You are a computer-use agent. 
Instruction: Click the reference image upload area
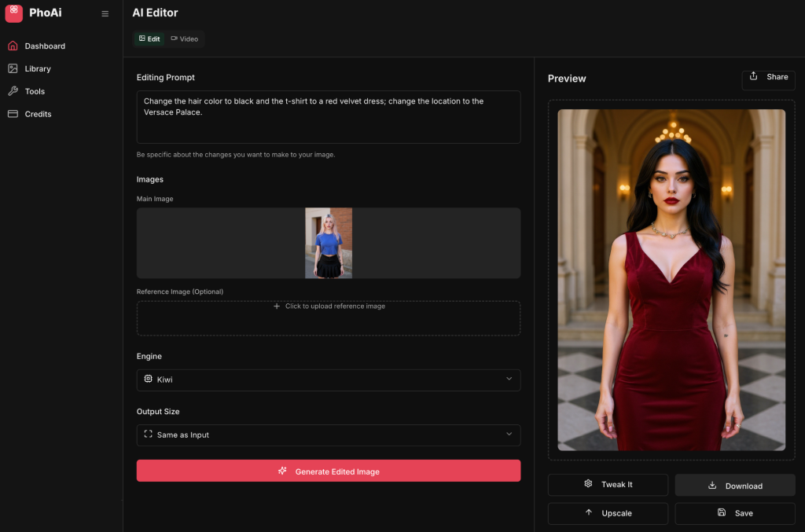[x=328, y=318]
